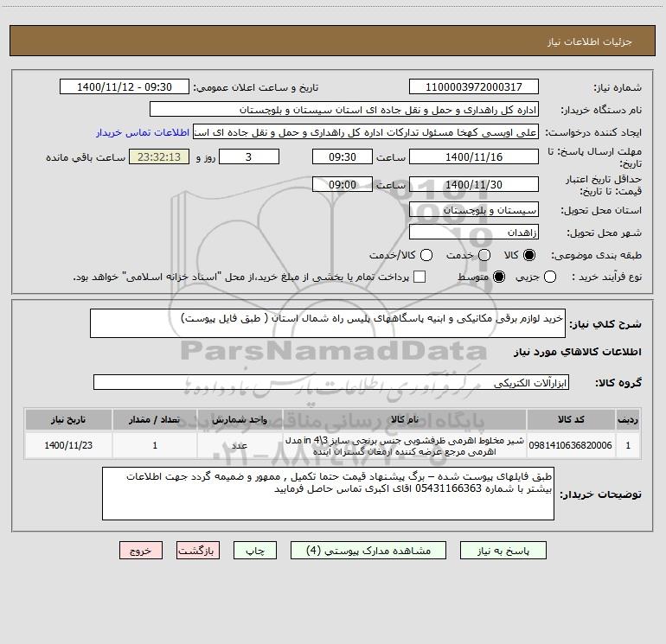Tick the اسناد خزانه اسلامی payment checkbox
Image resolution: width=666 pixels, height=644 pixels.
[419, 277]
